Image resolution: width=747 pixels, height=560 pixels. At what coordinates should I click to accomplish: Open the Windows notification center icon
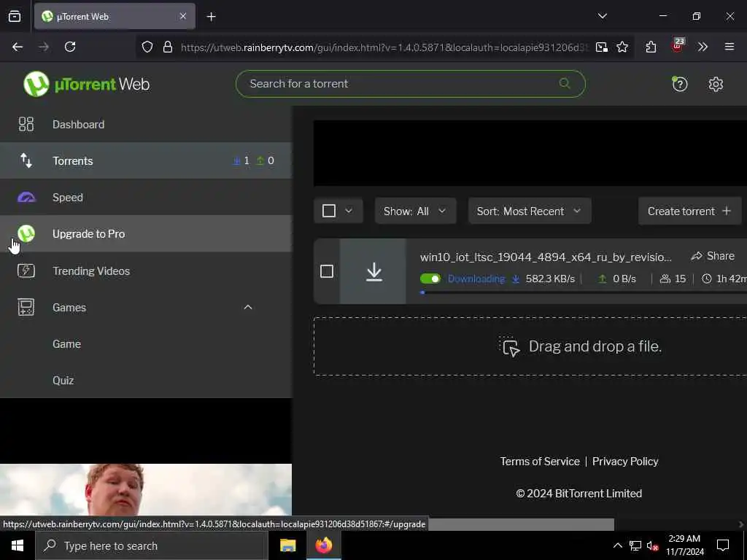coord(723,545)
